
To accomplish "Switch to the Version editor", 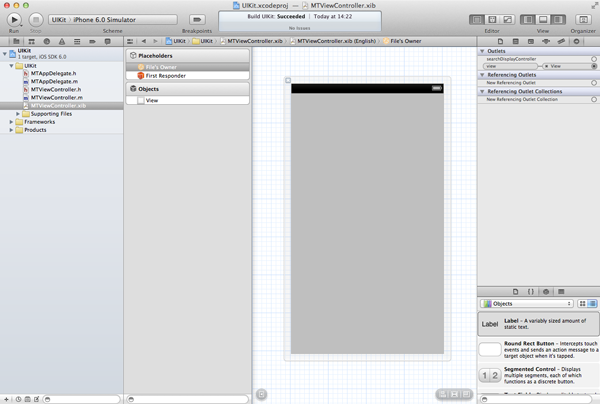I will tap(507, 20).
